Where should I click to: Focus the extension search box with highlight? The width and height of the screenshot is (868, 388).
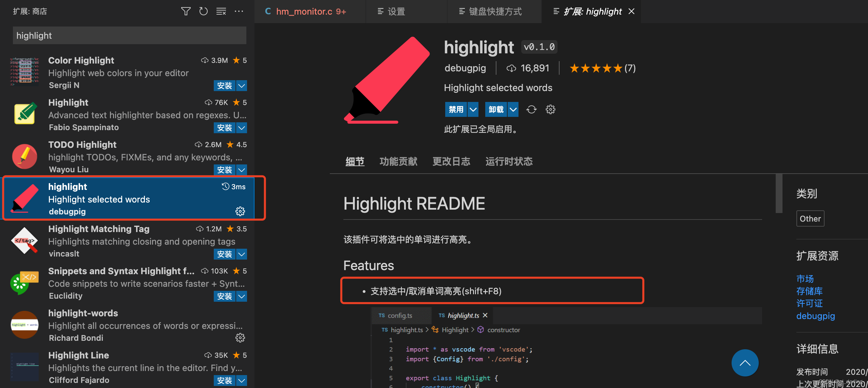(x=130, y=35)
